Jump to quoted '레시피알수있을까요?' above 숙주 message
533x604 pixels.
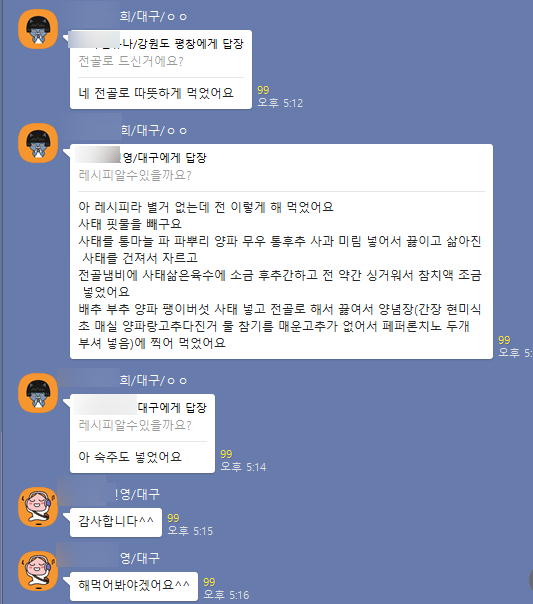135,425
